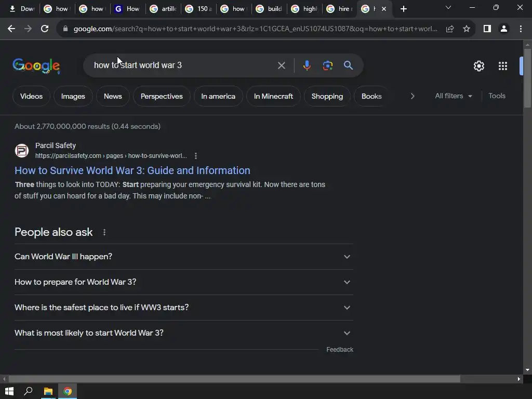
Task: Go back with the browser back arrow
Action: tap(11, 29)
